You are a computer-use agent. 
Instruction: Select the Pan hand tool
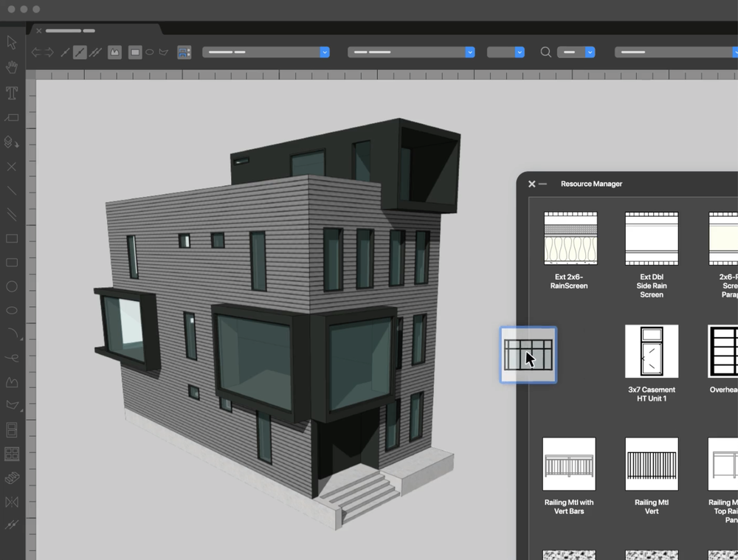(11, 67)
